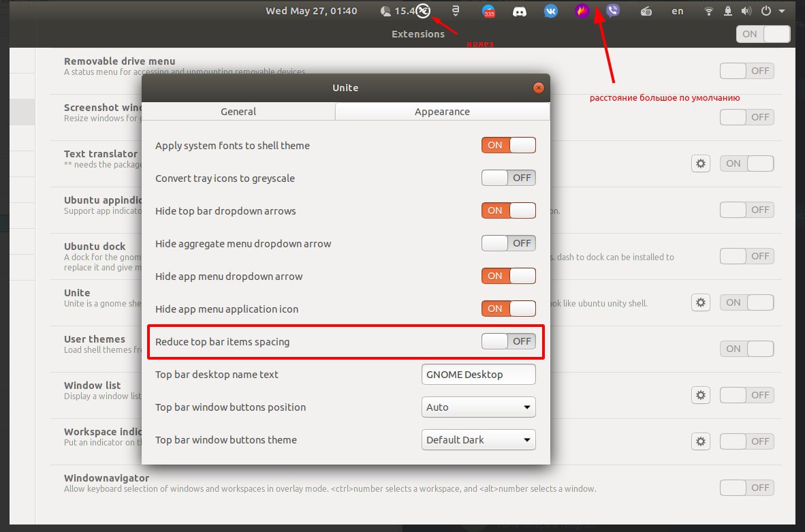The height and width of the screenshot is (532, 805).
Task: Click the 'Text translator' extension title
Action: pyautogui.click(x=101, y=153)
